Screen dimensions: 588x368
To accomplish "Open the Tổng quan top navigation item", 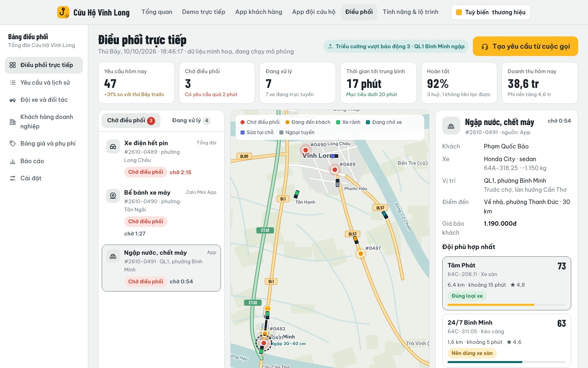I will (x=157, y=12).
